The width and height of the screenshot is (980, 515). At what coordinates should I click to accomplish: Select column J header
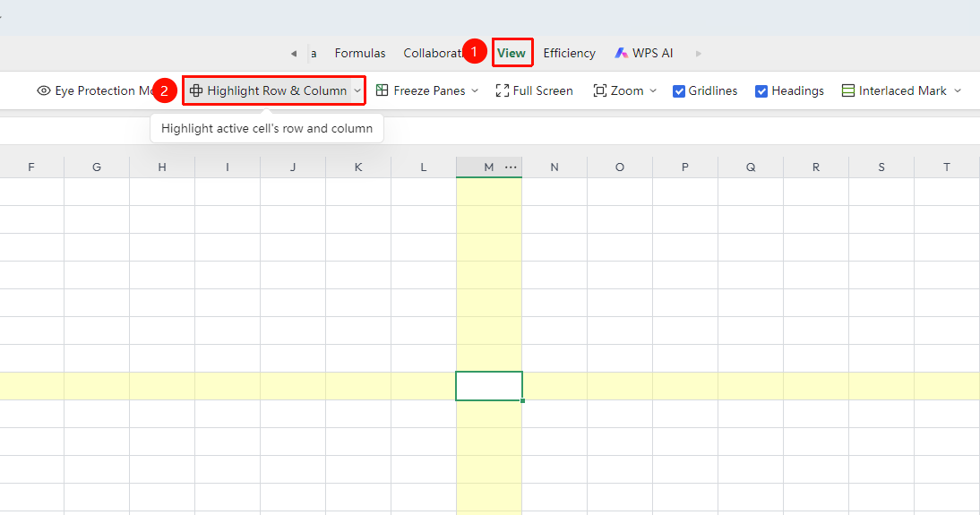pos(293,167)
